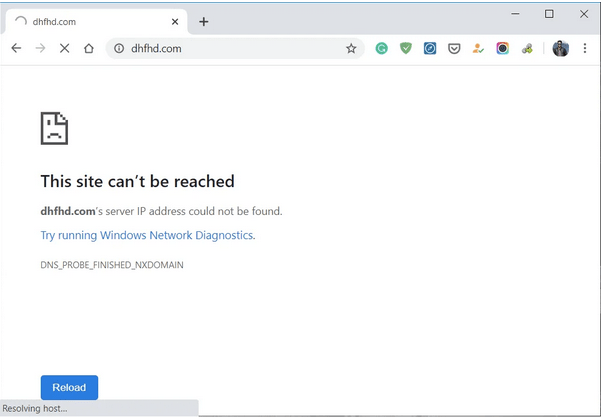This screenshot has height=419, width=603.
Task: Open the green shield adblock extension
Action: tap(406, 48)
